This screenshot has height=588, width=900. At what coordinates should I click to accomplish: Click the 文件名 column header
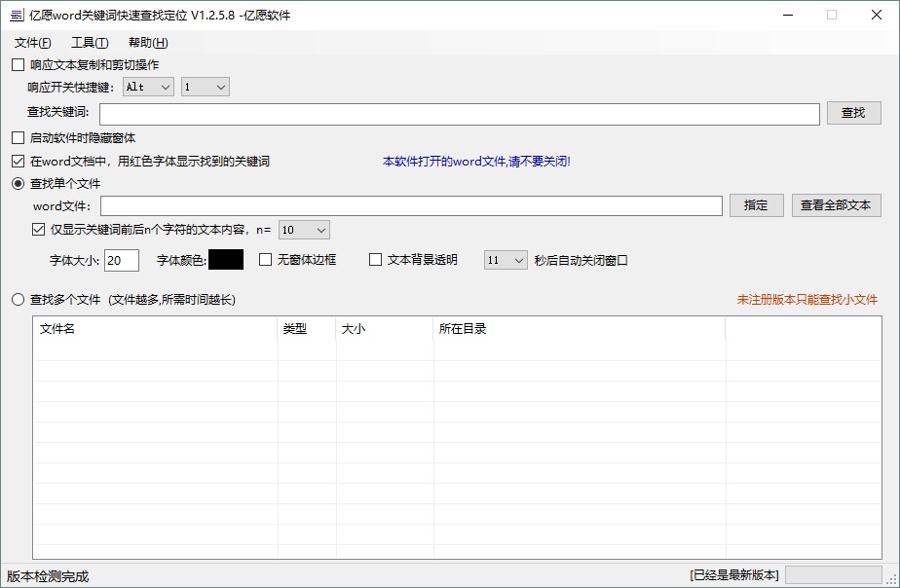[x=155, y=329]
